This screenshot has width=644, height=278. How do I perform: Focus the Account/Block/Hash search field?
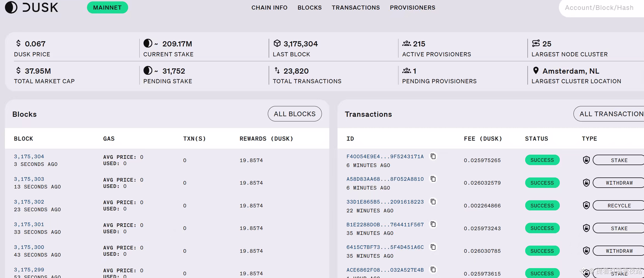pyautogui.click(x=601, y=8)
